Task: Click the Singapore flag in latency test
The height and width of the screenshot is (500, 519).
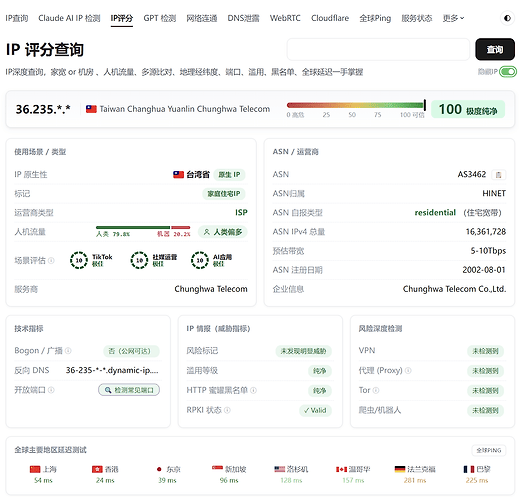Action: pyautogui.click(x=217, y=468)
